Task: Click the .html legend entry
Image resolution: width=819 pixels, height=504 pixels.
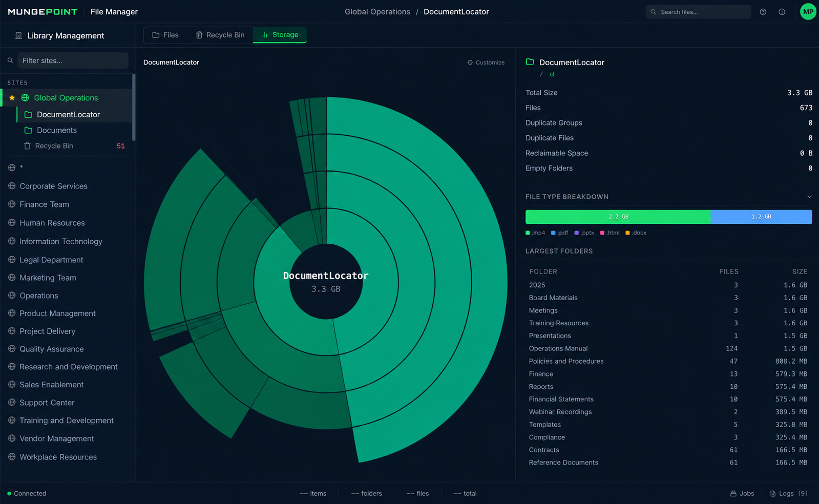Action: point(610,233)
